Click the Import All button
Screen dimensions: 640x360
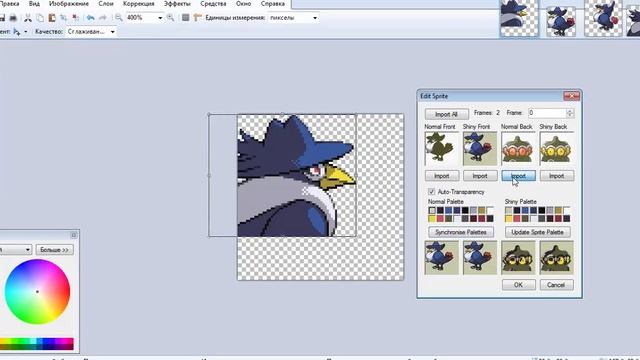click(x=446, y=114)
